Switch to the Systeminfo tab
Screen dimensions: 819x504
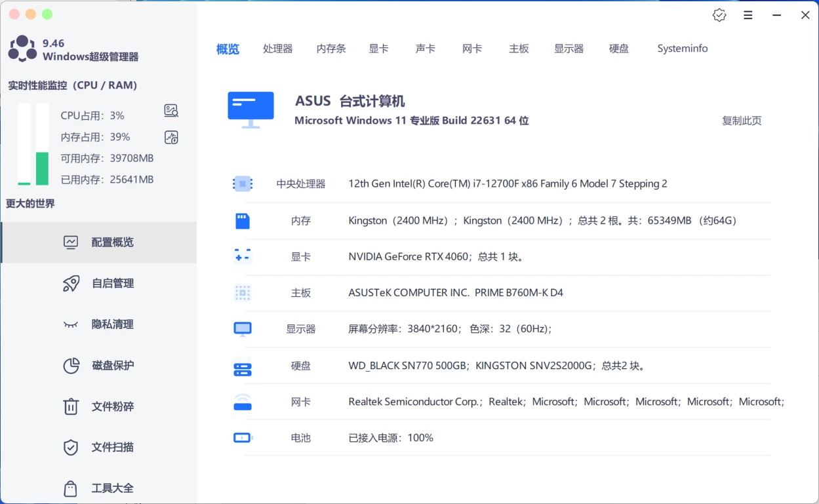pos(683,48)
